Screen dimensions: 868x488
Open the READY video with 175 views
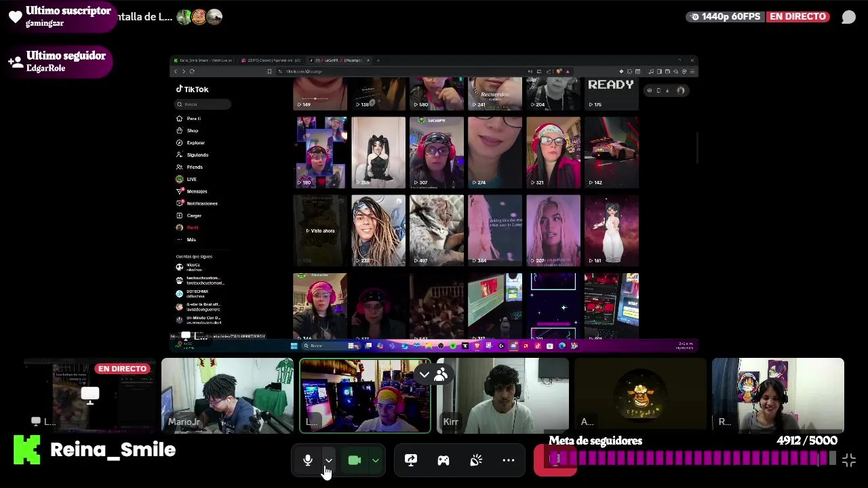coord(612,94)
